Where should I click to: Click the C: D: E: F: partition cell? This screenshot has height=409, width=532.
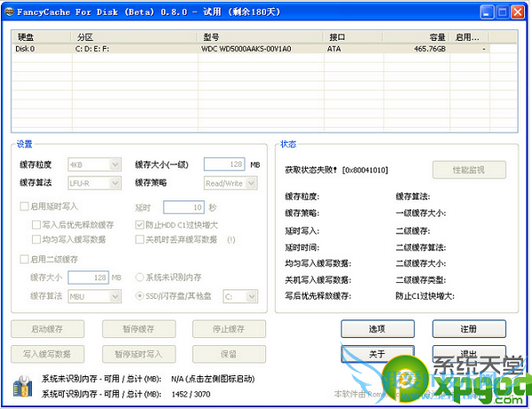[x=92, y=49]
